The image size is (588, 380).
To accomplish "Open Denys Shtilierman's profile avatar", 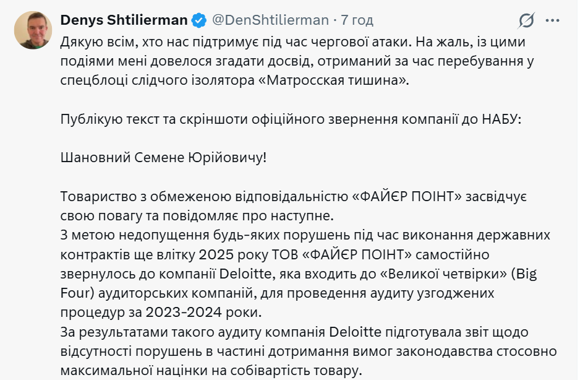I will [x=33, y=30].
